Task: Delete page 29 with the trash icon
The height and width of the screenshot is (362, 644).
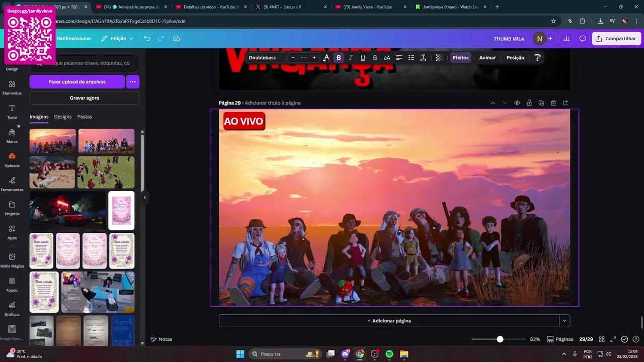Action: pyautogui.click(x=553, y=103)
